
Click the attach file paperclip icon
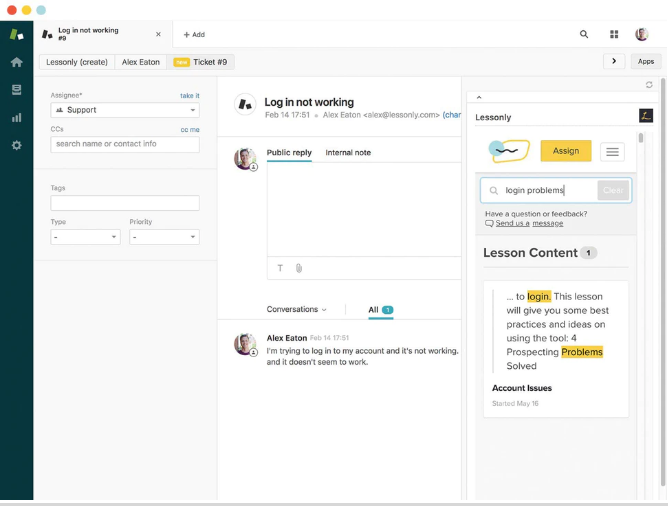coord(298,268)
